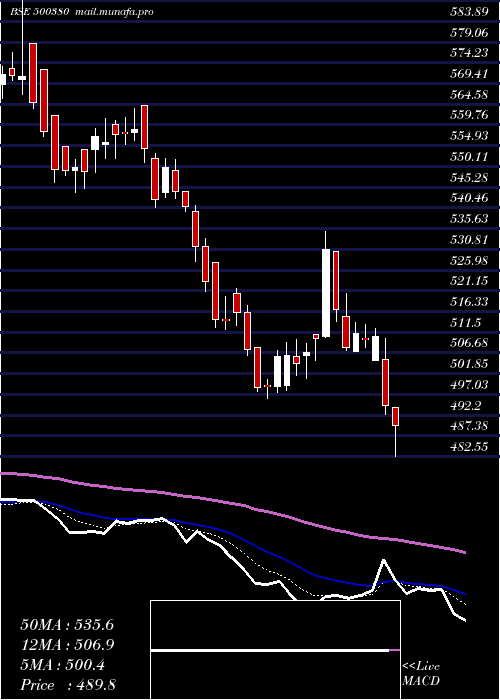Click the 487.38 price axis label
Screen dimensions: 500x700
468,426
